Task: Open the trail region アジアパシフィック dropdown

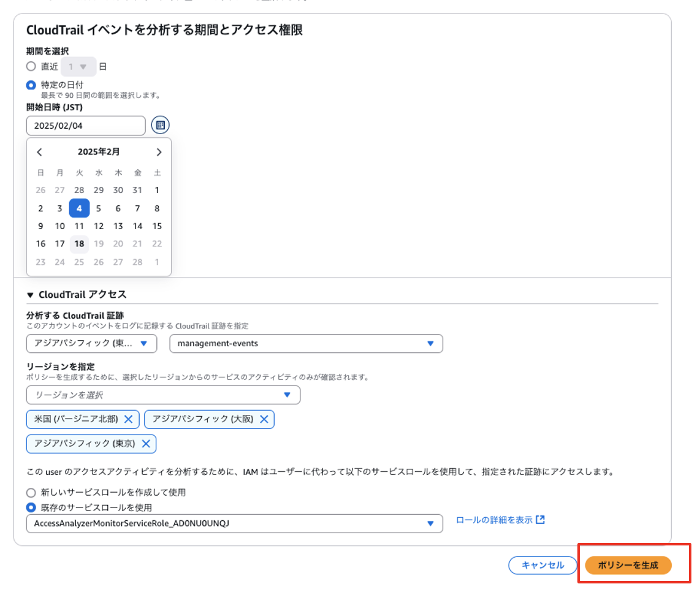Action: [x=91, y=343]
